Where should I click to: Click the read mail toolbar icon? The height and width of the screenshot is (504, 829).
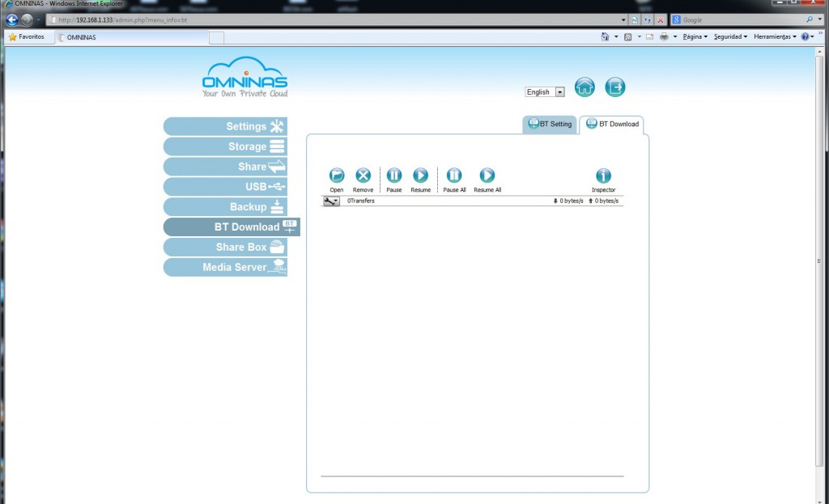coord(649,37)
